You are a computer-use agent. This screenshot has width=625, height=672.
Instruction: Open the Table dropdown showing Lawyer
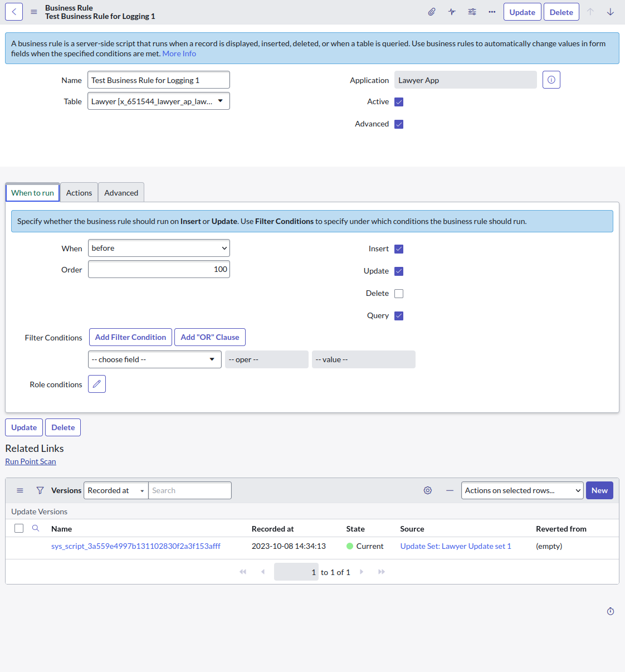pos(159,101)
